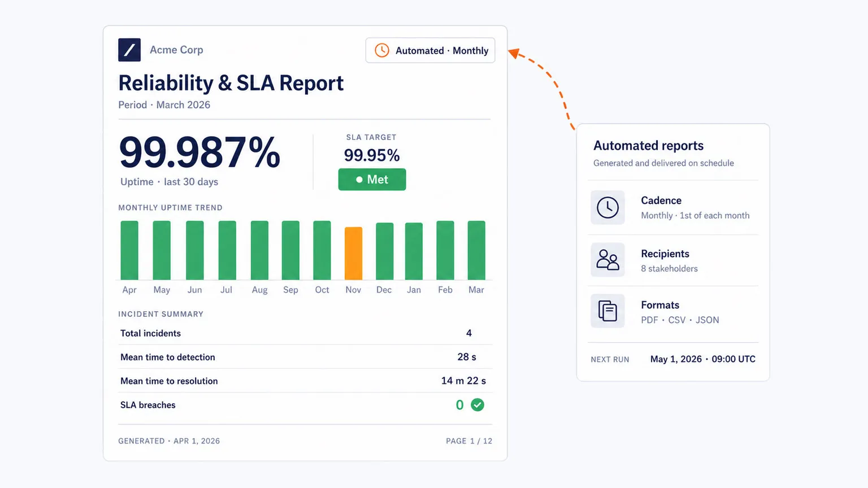Image resolution: width=868 pixels, height=488 pixels.
Task: Click the Acme Corp slash logo icon
Action: coord(129,50)
